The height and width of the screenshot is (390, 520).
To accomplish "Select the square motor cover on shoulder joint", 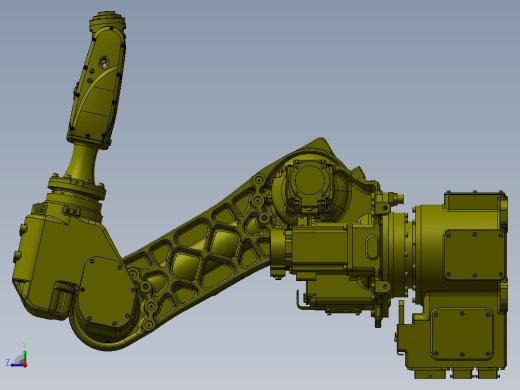I will coord(309,185).
